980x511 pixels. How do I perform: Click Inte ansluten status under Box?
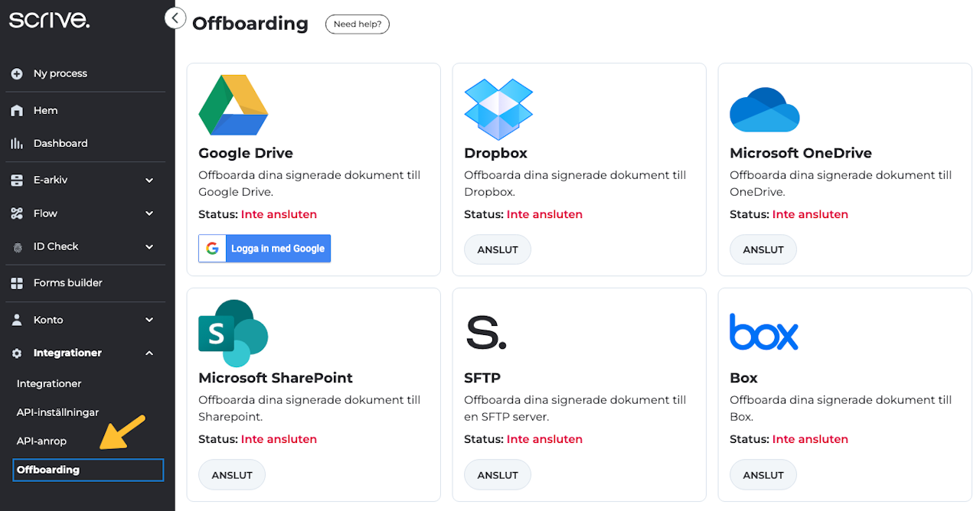point(810,439)
